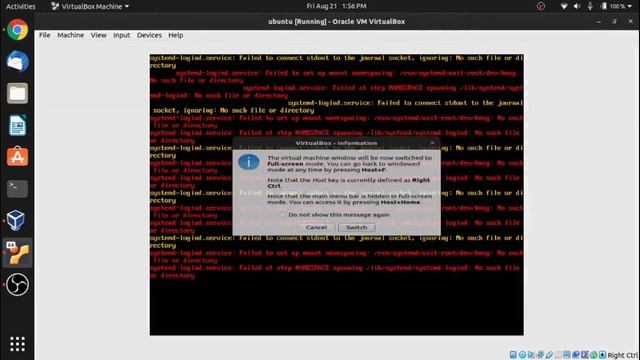Click the USB devices status icon
Viewport: 640px width, 360px height.
tap(549, 355)
